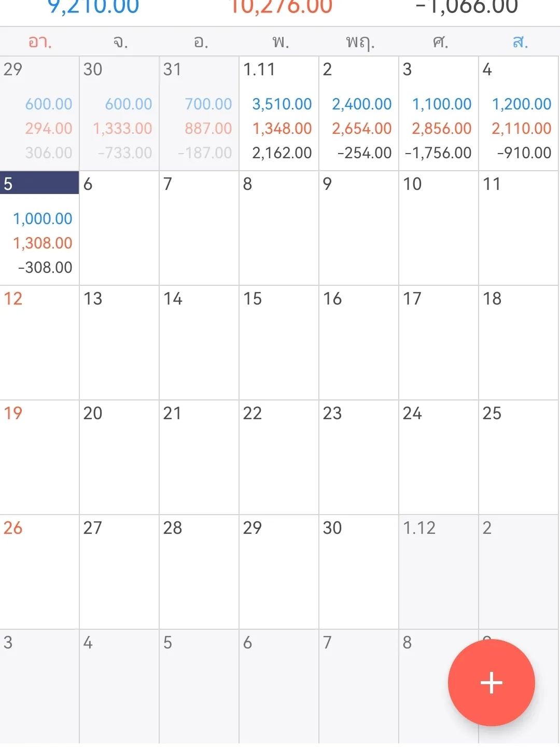560x747 pixels.
Task: Tap the blue total income 9,210.00
Action: [93, 7]
